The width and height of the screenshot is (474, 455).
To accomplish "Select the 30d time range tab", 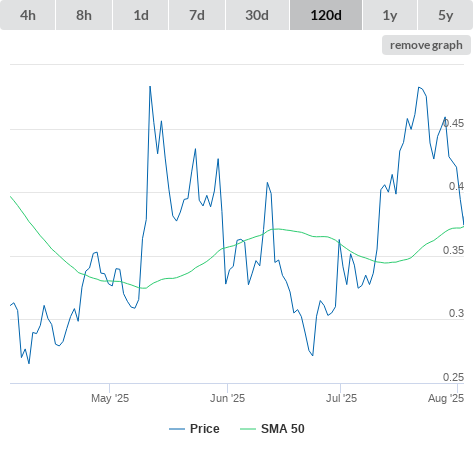I will tap(257, 15).
